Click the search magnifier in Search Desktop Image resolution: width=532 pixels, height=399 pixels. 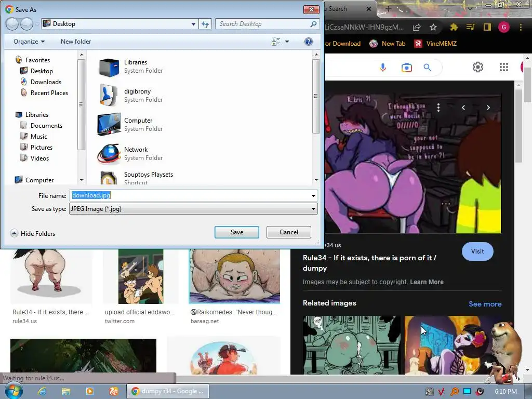pyautogui.click(x=313, y=24)
